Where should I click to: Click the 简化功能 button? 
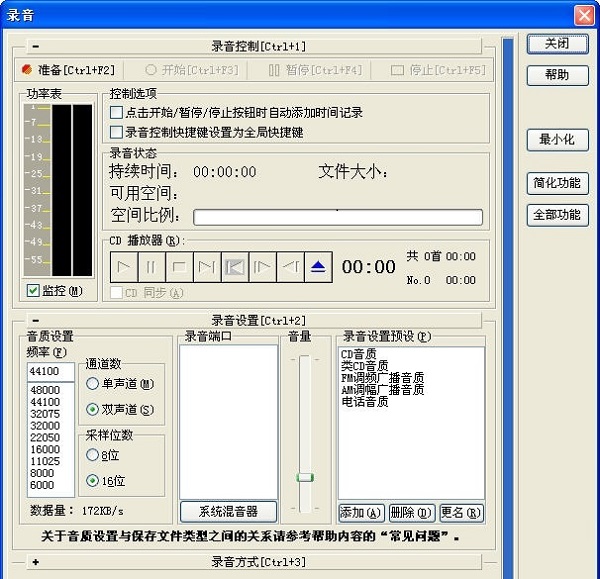[x=557, y=183]
